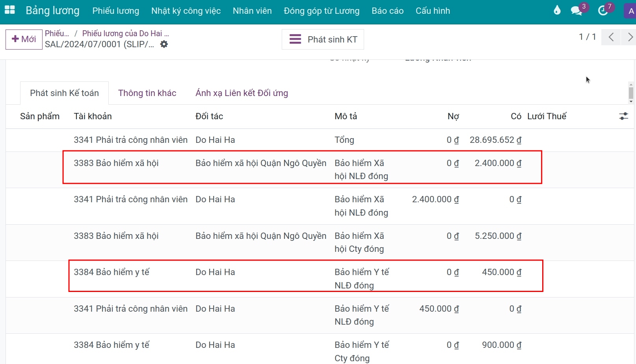Image resolution: width=636 pixels, height=364 pixels.
Task: Click the Phát sinh KT button
Action: 323,39
